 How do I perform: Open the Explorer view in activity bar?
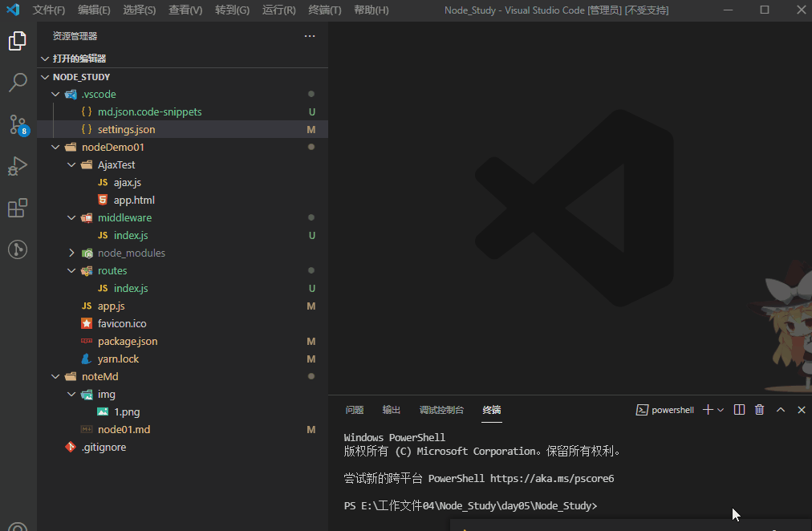[18, 41]
